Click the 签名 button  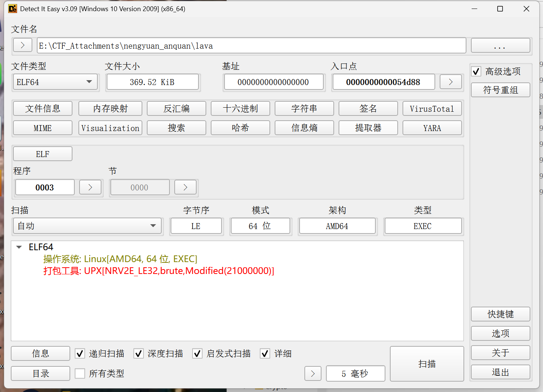pos(368,108)
